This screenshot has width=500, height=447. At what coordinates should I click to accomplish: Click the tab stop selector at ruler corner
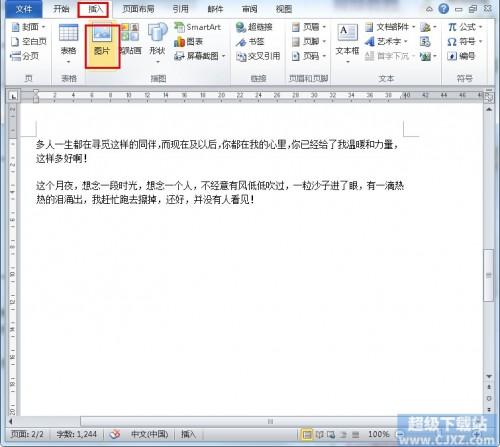point(13,96)
